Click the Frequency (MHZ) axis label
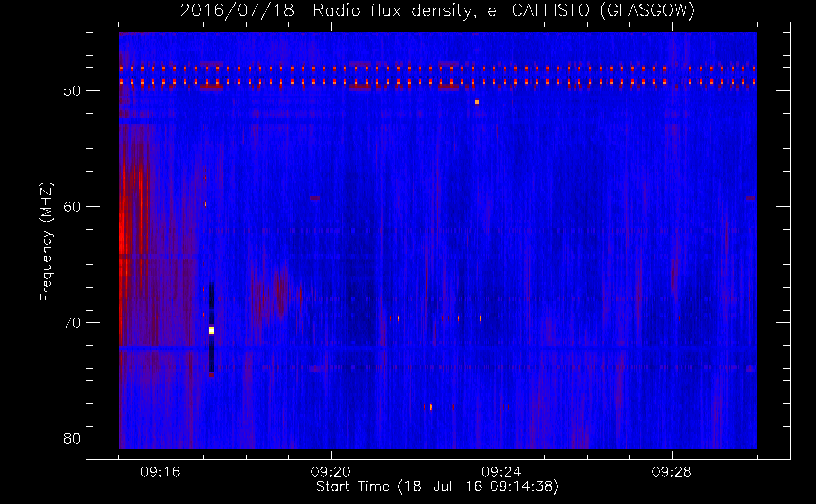The width and height of the screenshot is (816, 504). coord(46,242)
